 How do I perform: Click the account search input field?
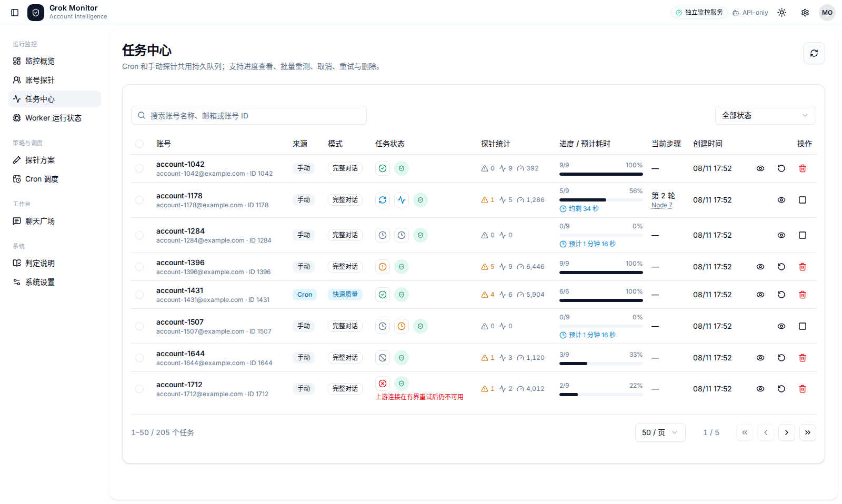coord(249,115)
